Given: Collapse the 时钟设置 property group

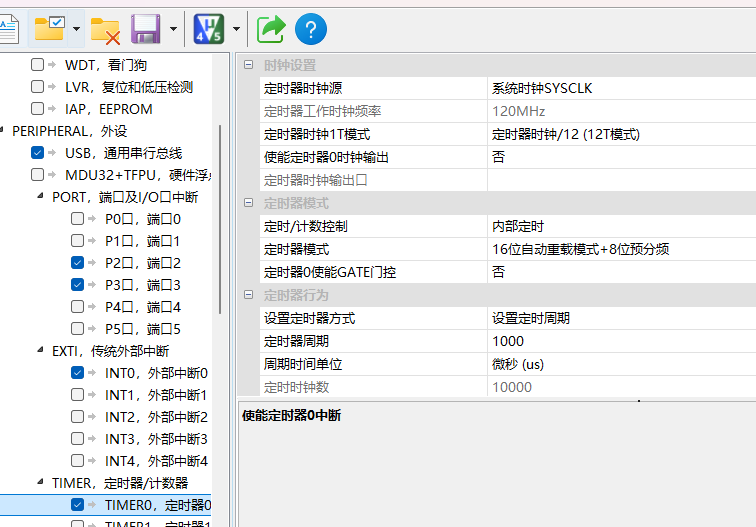Looking at the screenshot, I should coord(248,65).
